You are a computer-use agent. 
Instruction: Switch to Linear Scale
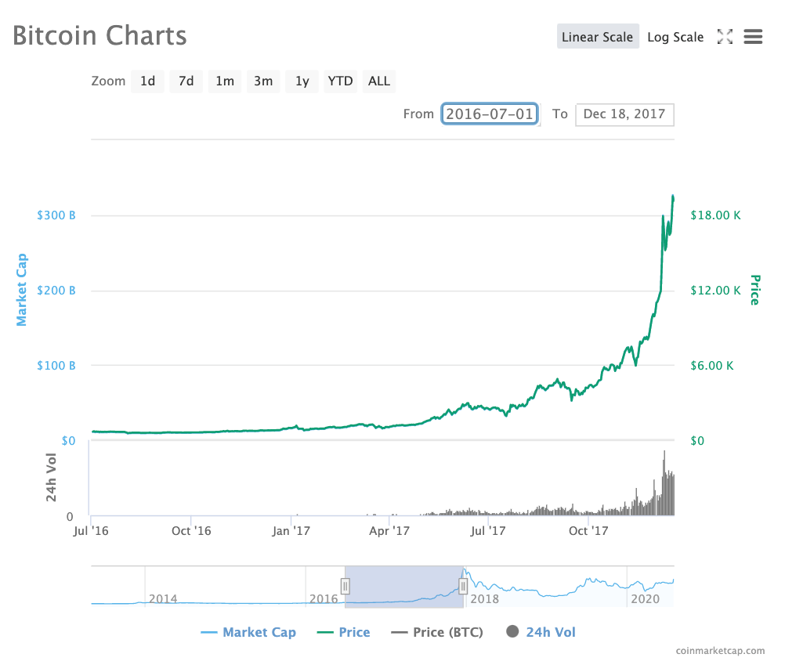(x=598, y=36)
